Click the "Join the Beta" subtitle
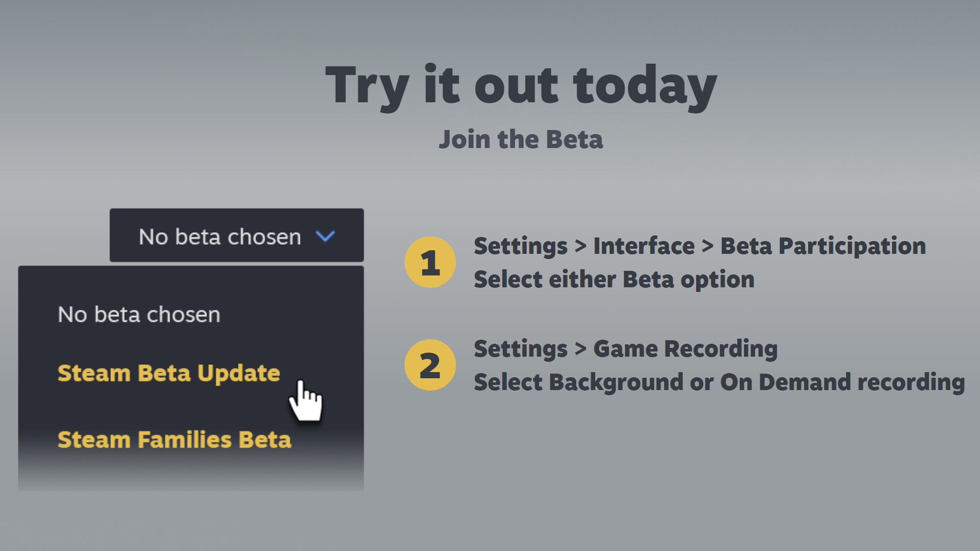 [x=521, y=139]
